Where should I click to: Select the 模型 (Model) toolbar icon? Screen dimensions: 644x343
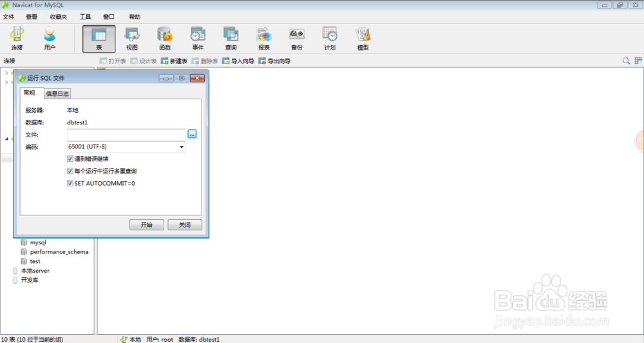pos(363,39)
